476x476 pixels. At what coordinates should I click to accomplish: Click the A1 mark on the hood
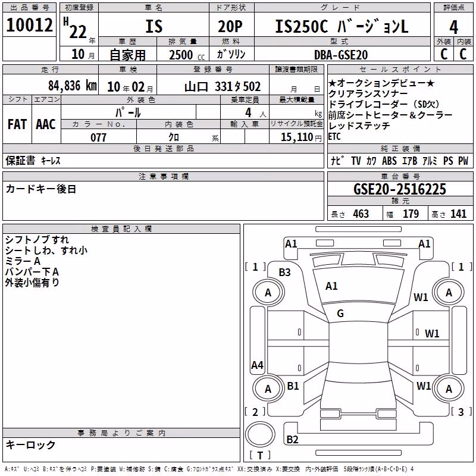331,286
